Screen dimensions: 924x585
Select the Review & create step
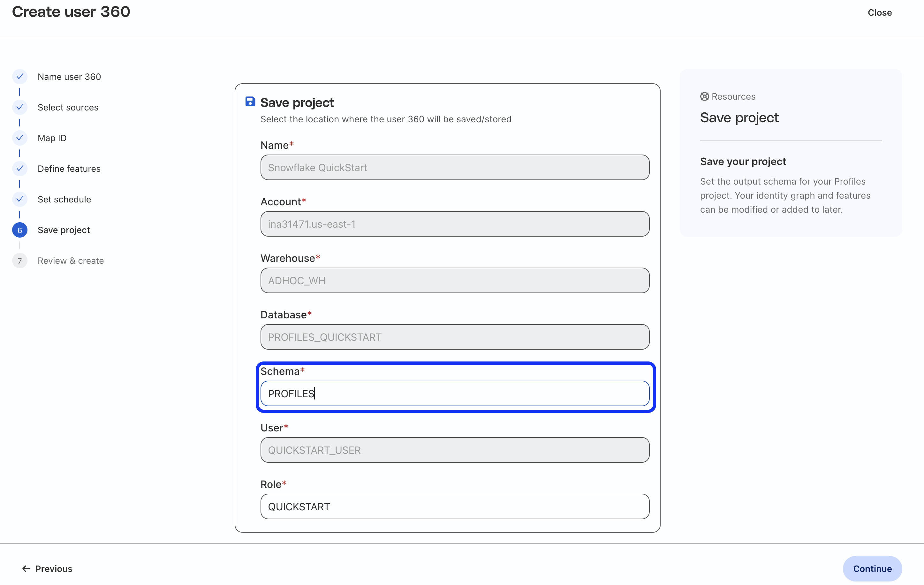click(71, 261)
